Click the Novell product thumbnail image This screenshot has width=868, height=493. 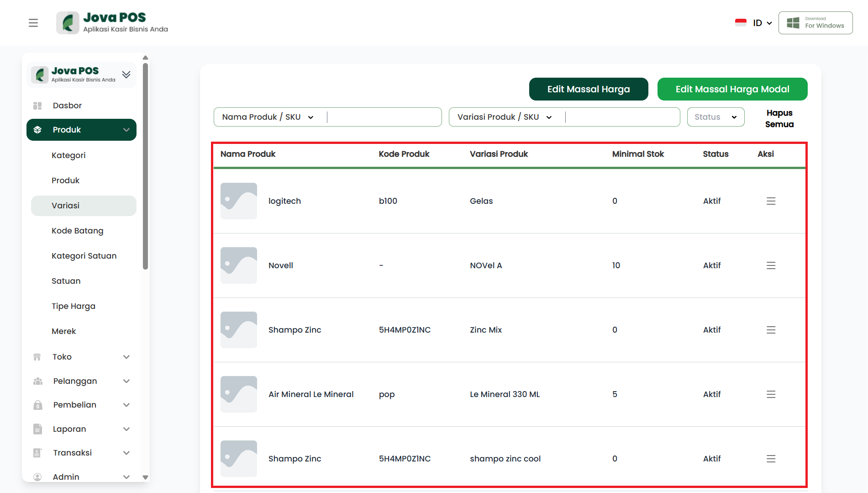[239, 265]
